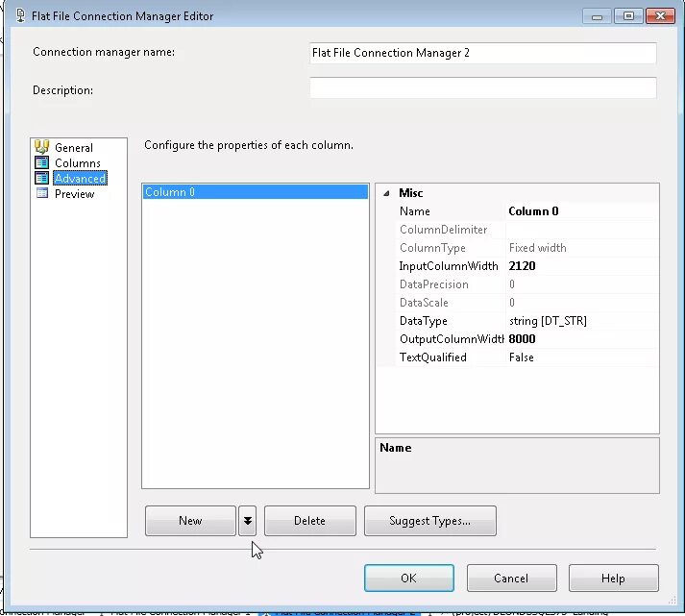Click the Description input field
The width and height of the screenshot is (685, 616).
[x=482, y=87]
